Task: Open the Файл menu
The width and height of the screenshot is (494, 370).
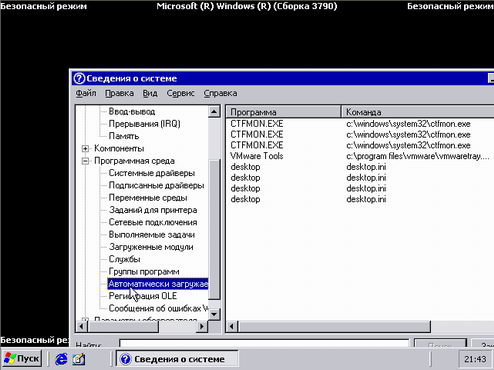Action: (x=86, y=93)
